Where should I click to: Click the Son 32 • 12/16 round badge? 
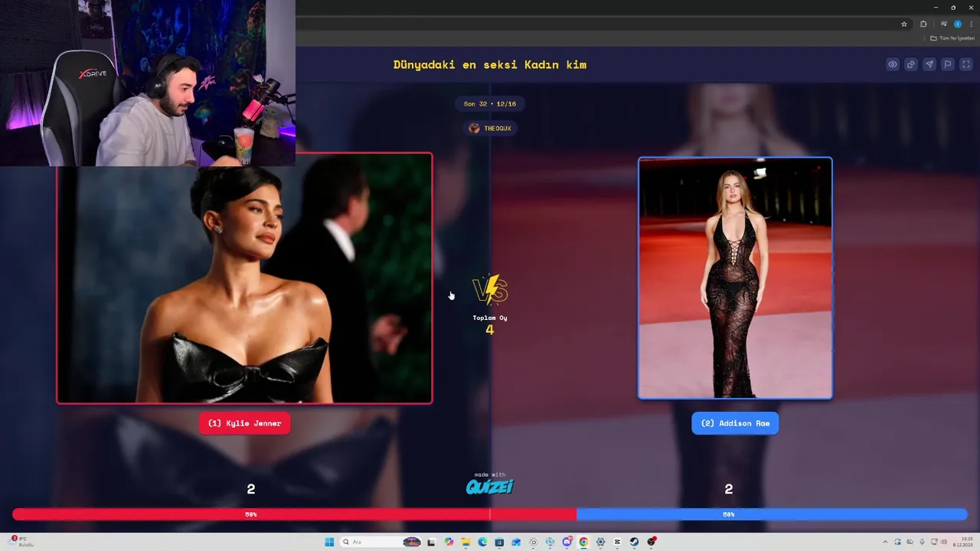pyautogui.click(x=490, y=103)
